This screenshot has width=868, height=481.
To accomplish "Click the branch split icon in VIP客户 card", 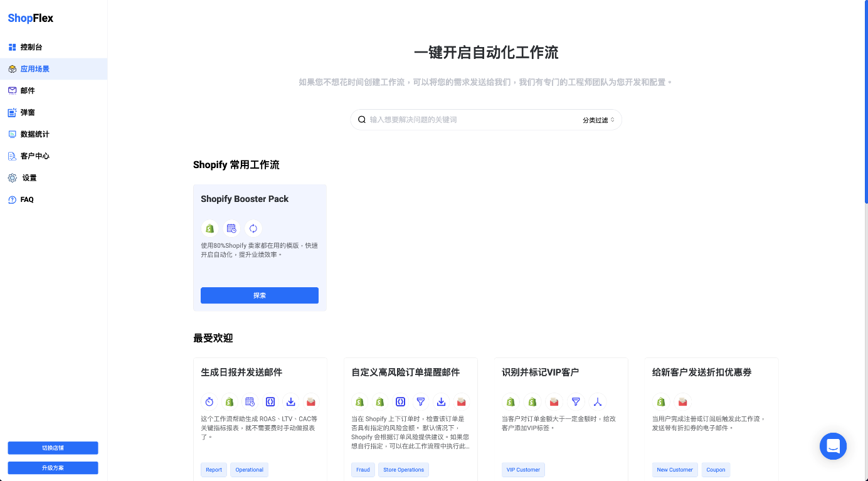I will coord(598,401).
